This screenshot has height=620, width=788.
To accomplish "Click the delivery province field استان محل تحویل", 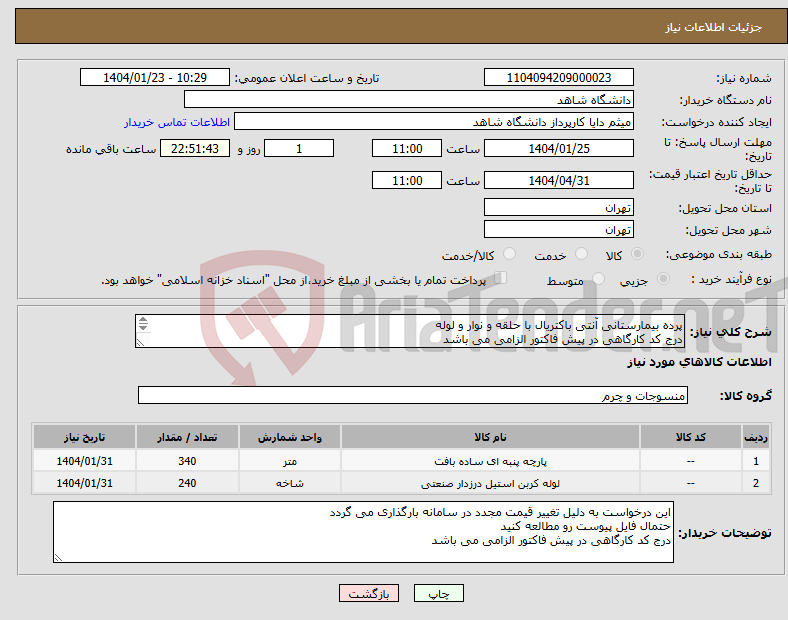I will pyautogui.click(x=559, y=208).
